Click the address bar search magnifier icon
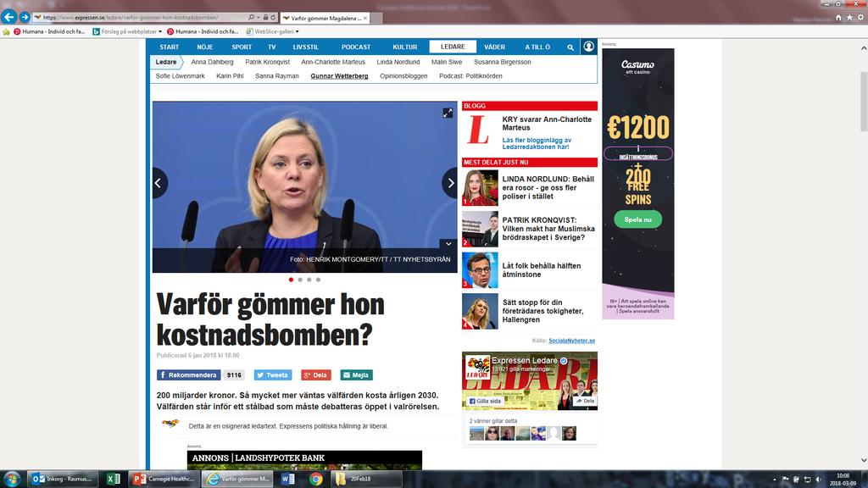 (x=251, y=18)
